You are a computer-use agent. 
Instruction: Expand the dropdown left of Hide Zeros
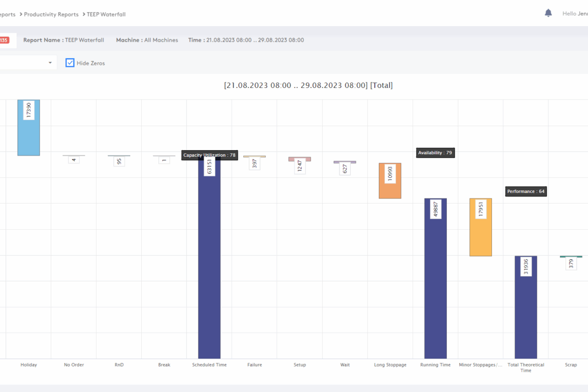[x=50, y=63]
